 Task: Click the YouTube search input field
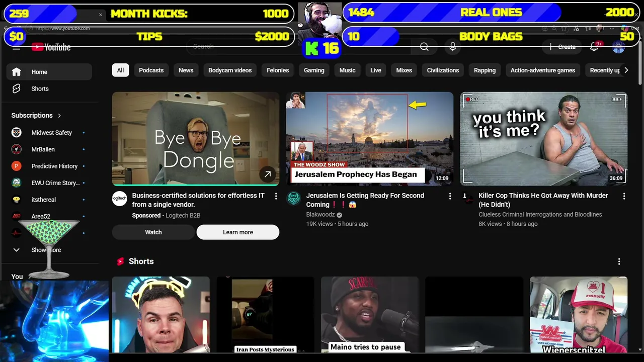(299, 47)
